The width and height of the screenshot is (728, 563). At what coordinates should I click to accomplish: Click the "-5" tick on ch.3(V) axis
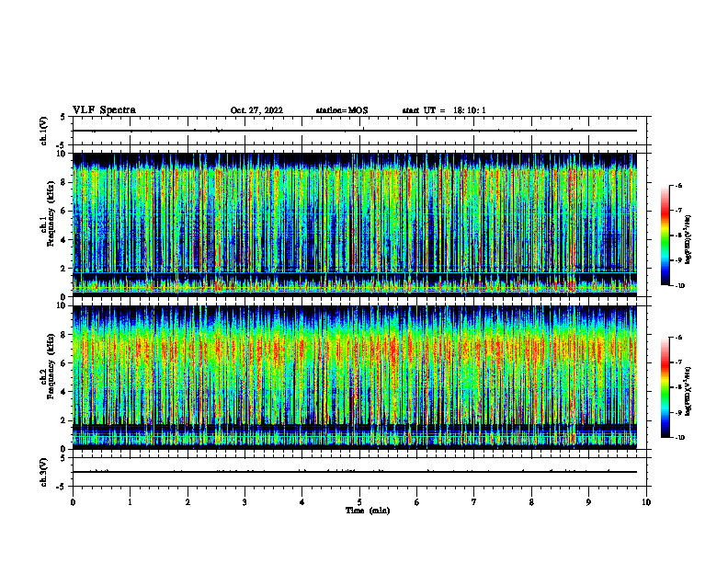(62, 487)
